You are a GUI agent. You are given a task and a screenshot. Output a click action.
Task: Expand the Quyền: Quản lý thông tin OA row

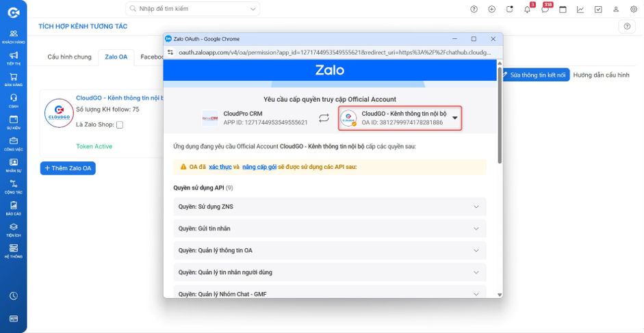pos(330,250)
